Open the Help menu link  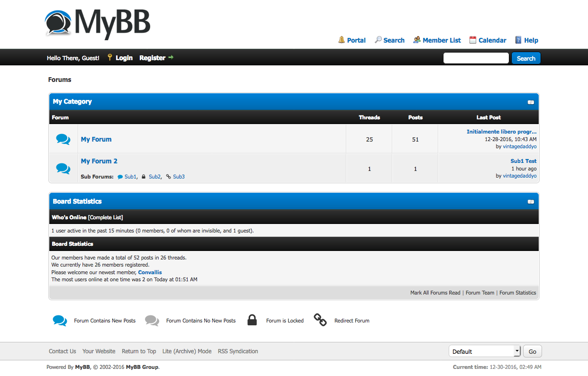point(531,40)
